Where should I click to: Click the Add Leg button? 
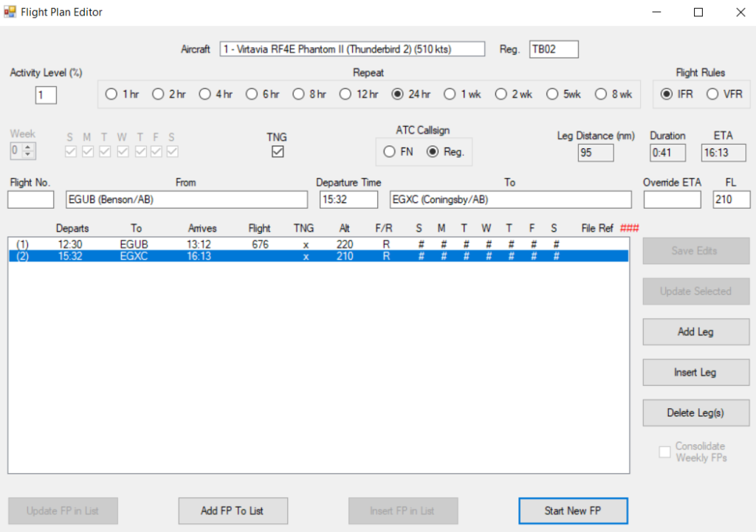[695, 332]
